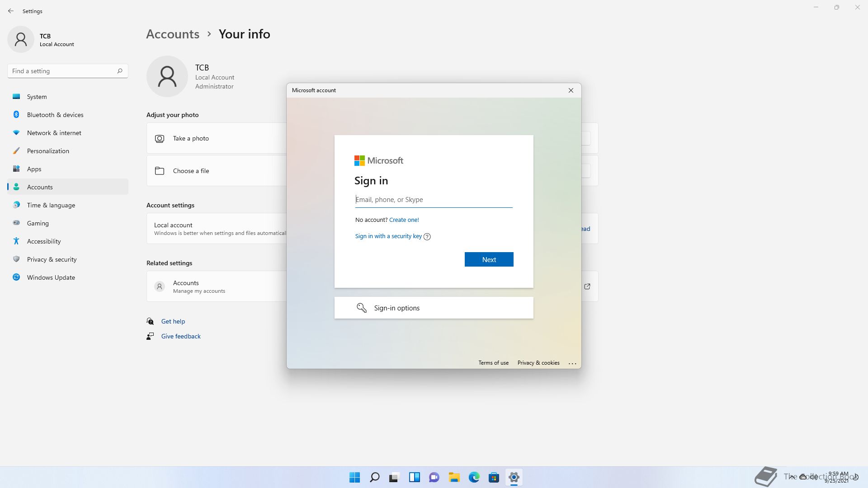Open Network & internet category

point(68,133)
